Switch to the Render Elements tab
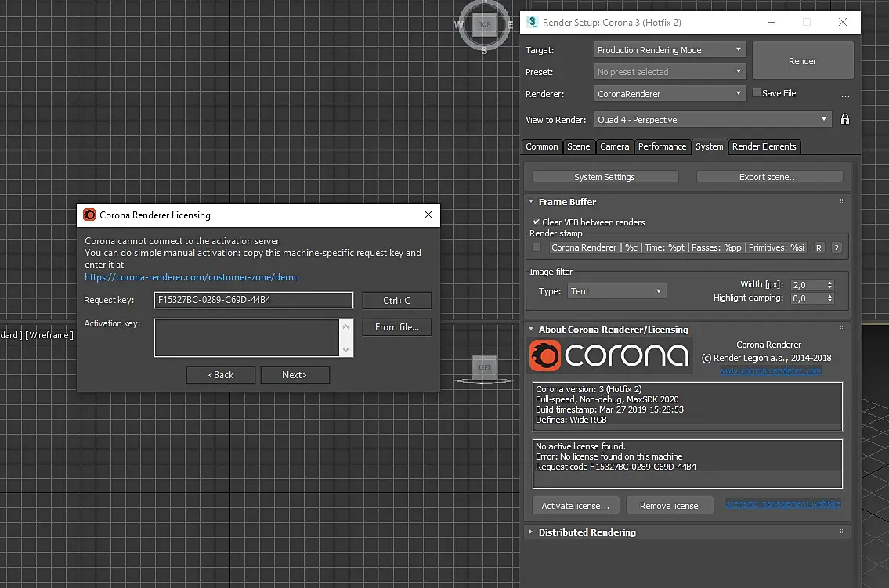 pos(764,146)
